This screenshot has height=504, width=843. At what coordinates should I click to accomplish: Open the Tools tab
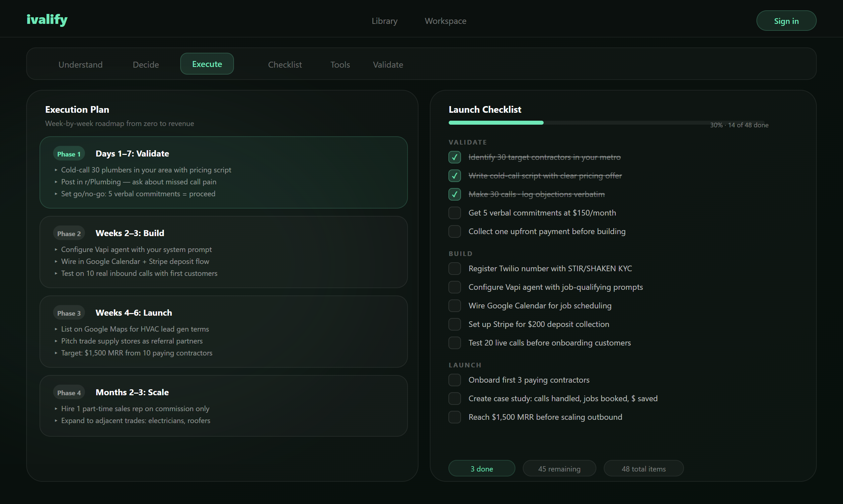pos(340,65)
